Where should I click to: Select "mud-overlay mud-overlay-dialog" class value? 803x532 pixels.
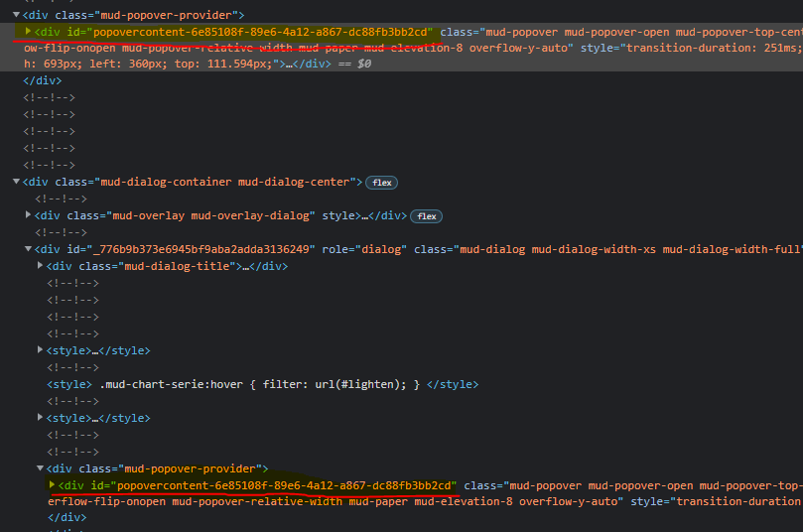(210, 215)
